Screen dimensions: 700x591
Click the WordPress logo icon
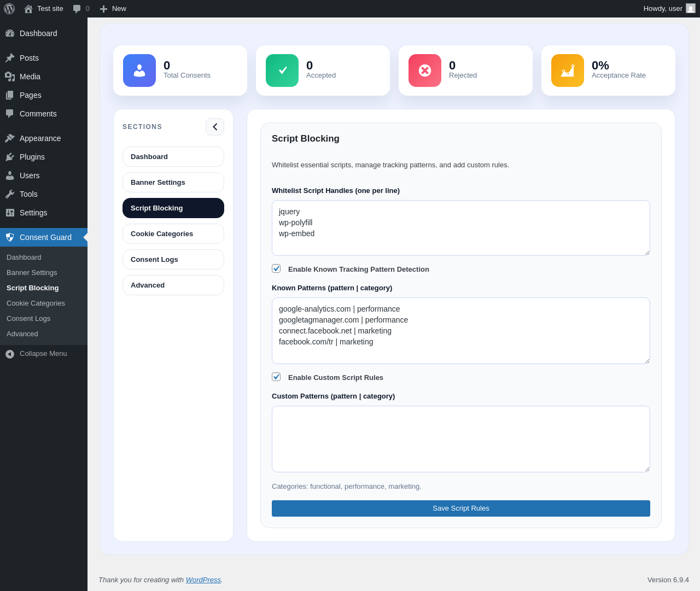[x=9, y=9]
